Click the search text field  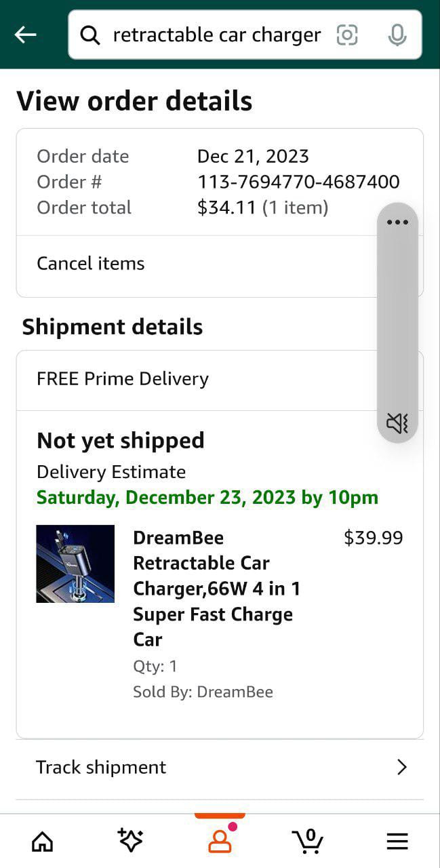[217, 35]
